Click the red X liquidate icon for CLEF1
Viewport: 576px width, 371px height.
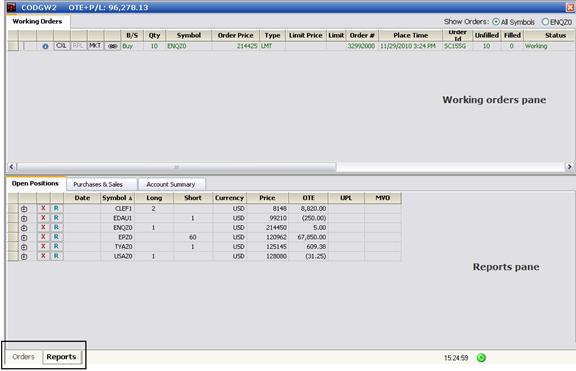click(43, 208)
